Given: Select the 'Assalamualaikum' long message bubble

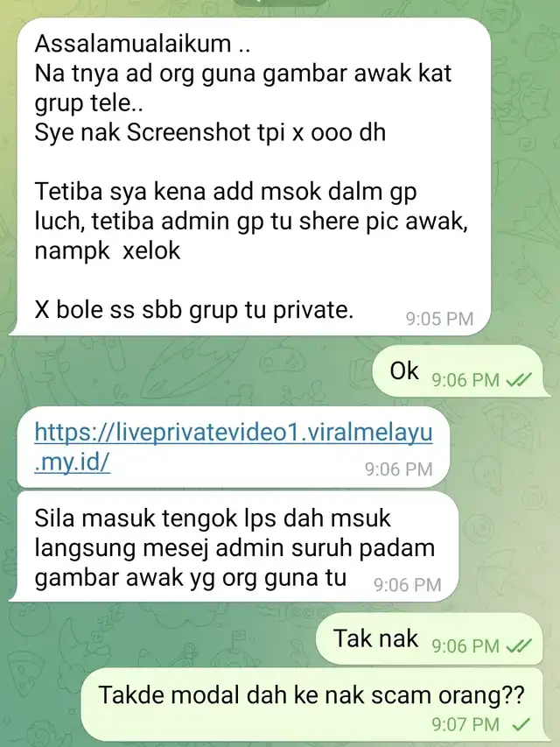Looking at the screenshot, I should pyautogui.click(x=250, y=177).
